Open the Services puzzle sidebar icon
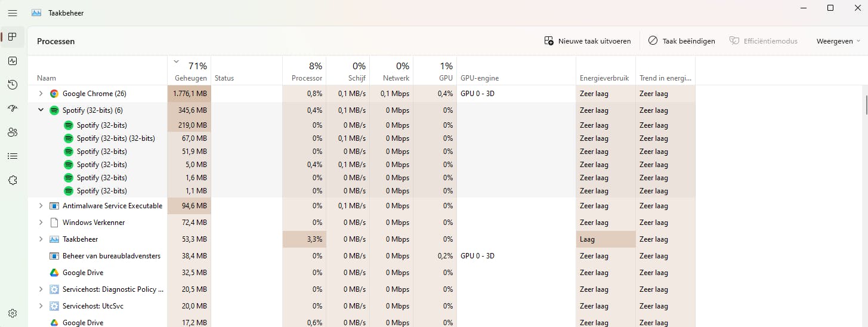 [13, 180]
